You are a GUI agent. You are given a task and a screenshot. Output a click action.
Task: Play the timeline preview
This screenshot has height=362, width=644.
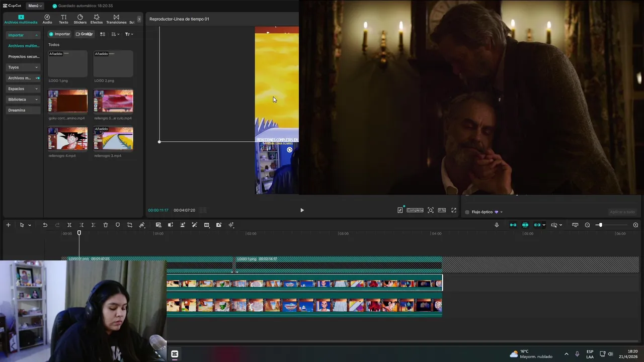pos(302,210)
